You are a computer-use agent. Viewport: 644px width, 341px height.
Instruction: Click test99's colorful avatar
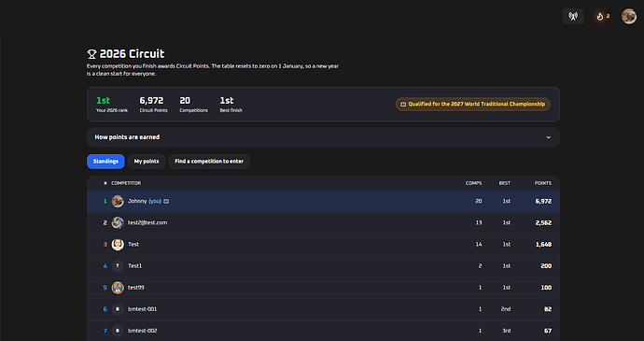coord(118,288)
